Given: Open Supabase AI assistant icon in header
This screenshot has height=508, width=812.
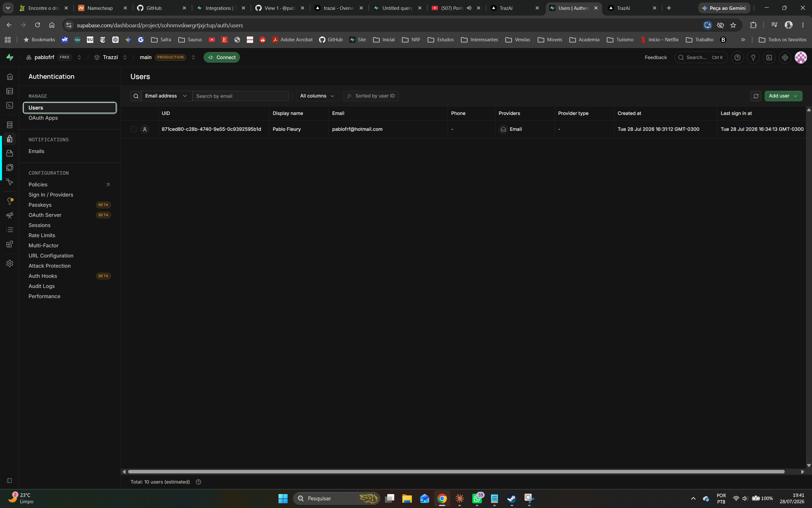Looking at the screenshot, I should click(785, 57).
